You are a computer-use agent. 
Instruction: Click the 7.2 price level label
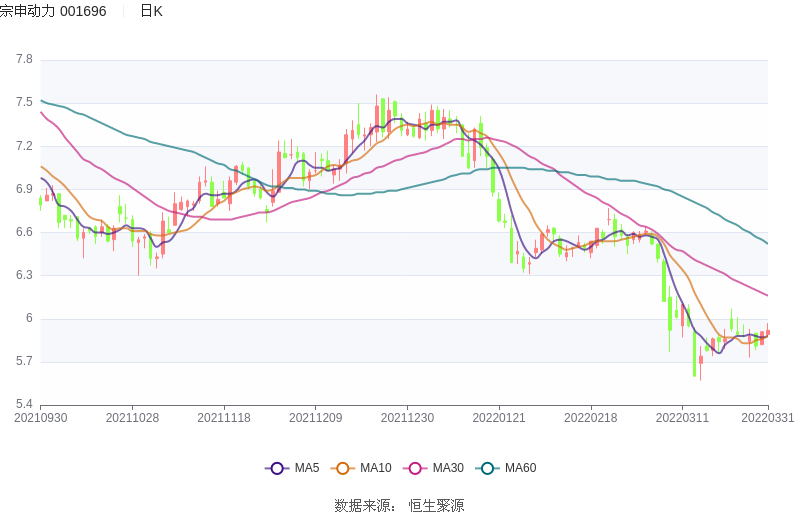coord(24,146)
